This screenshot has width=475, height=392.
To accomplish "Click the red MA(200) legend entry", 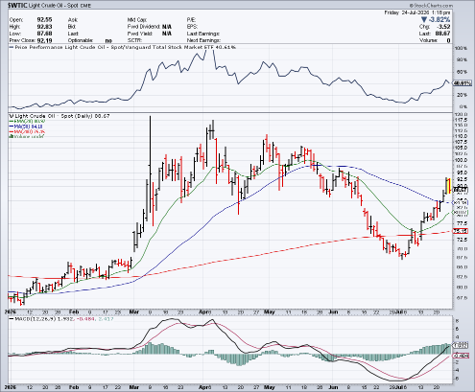I will pyautogui.click(x=27, y=132).
